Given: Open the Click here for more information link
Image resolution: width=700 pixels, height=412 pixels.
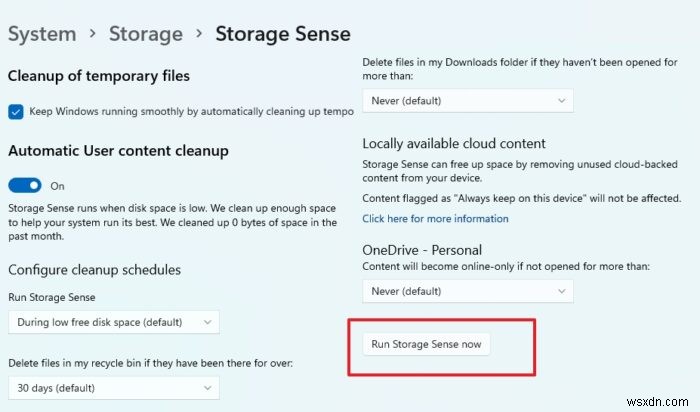Looking at the screenshot, I should (435, 218).
